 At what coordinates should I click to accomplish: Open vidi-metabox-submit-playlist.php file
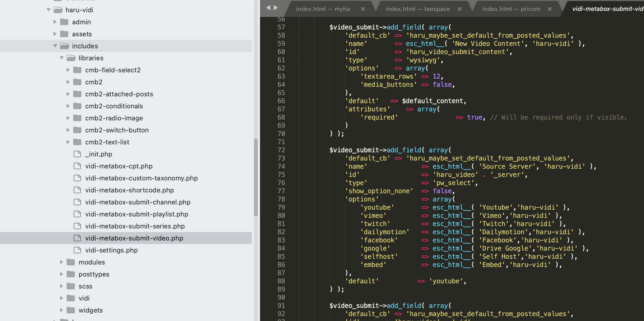137,214
